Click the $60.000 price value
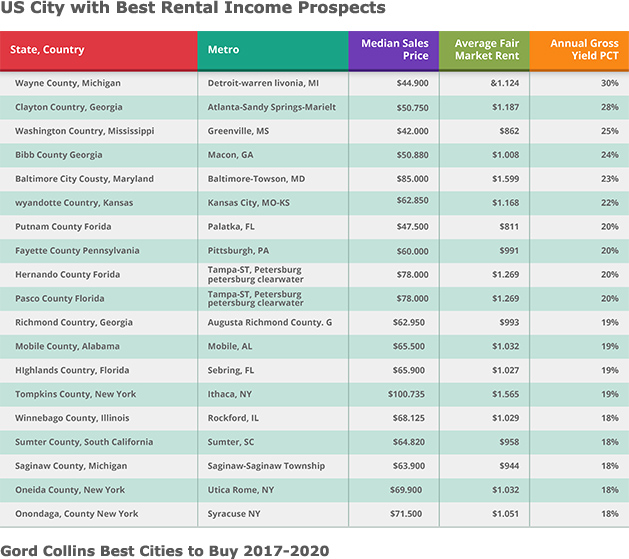 click(x=412, y=251)
